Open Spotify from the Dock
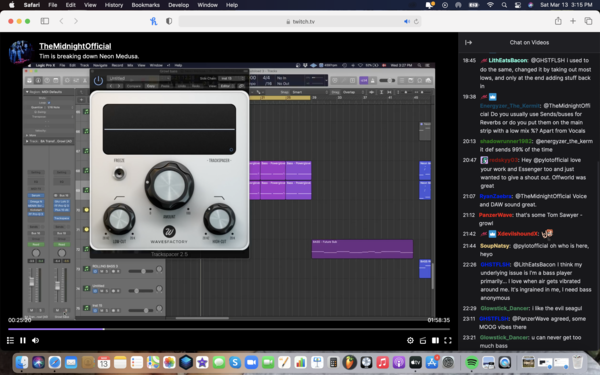The width and height of the screenshot is (600, 375). [471, 362]
